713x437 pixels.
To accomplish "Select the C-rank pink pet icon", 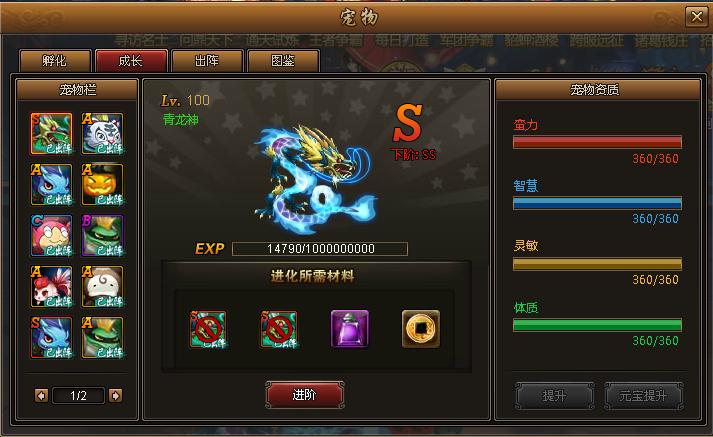I will point(51,236).
